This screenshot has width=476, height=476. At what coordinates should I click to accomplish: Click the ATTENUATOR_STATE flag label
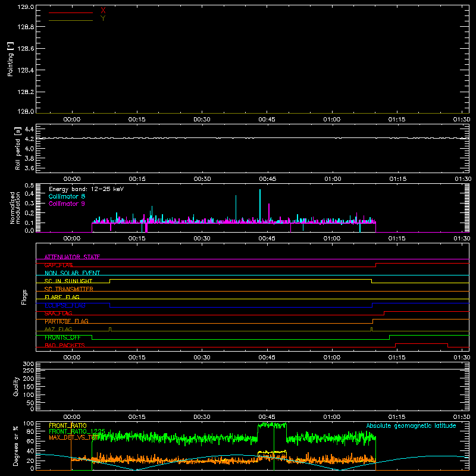pyautogui.click(x=72, y=257)
